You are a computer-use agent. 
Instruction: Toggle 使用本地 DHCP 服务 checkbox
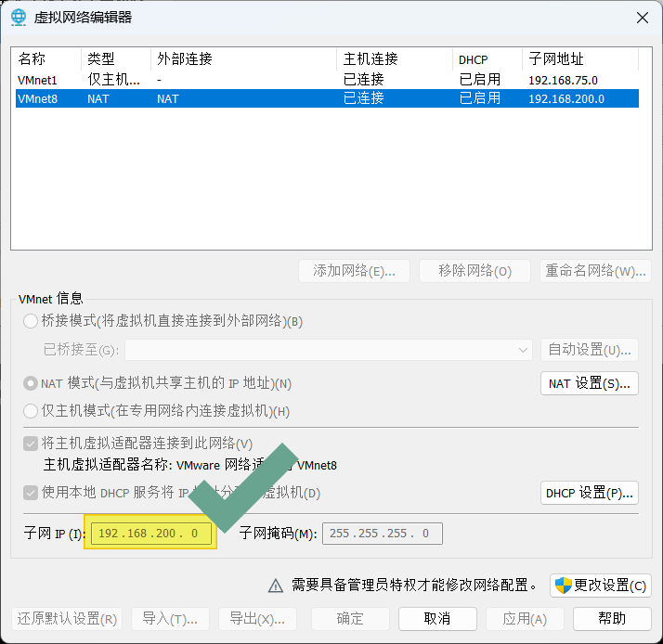coord(31,493)
